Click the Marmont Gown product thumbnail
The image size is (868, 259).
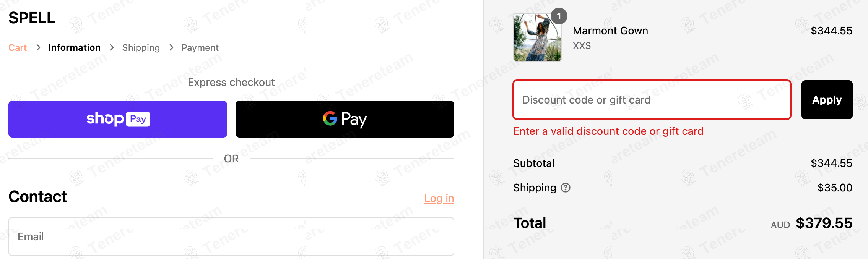(538, 37)
